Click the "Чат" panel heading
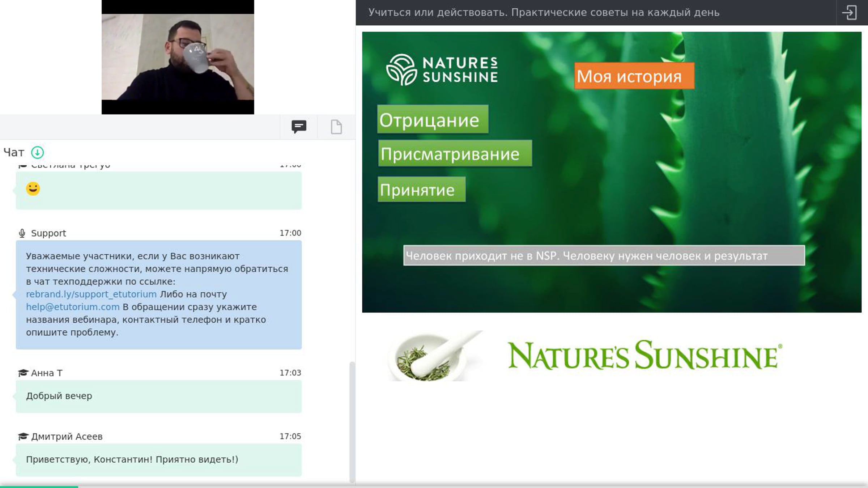Image resolution: width=868 pixels, height=488 pixels. pyautogui.click(x=14, y=153)
